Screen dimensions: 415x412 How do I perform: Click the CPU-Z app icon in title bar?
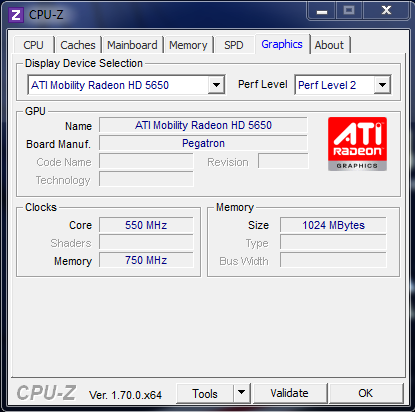[16, 15]
